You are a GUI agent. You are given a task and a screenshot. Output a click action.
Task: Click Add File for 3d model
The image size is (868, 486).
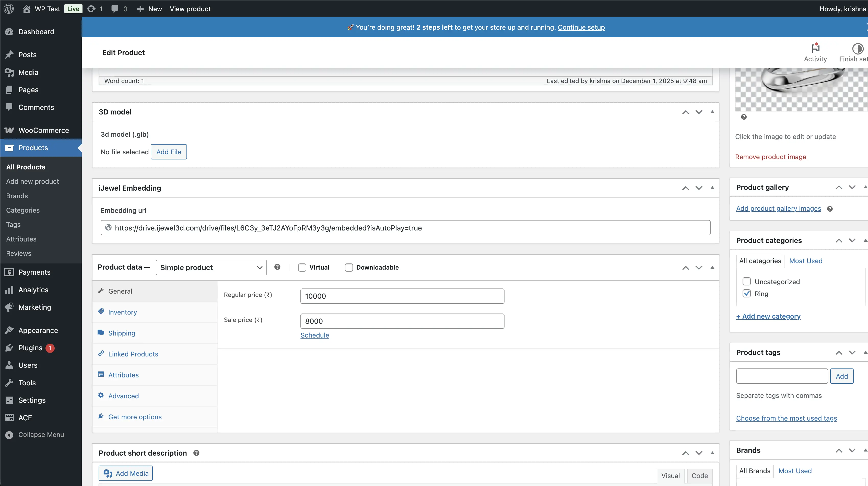pyautogui.click(x=169, y=152)
